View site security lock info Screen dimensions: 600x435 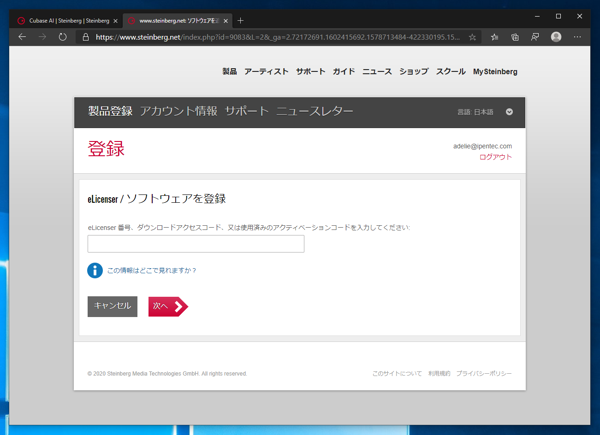coord(86,37)
